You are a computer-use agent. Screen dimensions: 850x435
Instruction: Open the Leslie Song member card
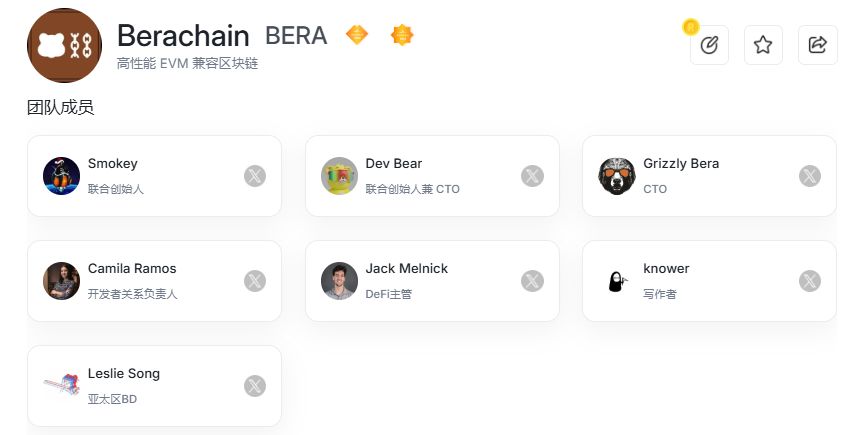(x=154, y=386)
